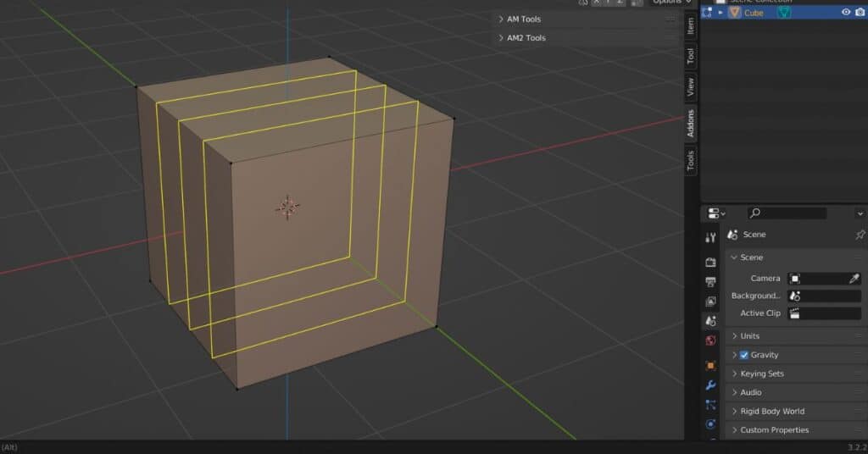868x454 pixels.
Task: Switch to Output properties tab icon
Action: (x=710, y=282)
